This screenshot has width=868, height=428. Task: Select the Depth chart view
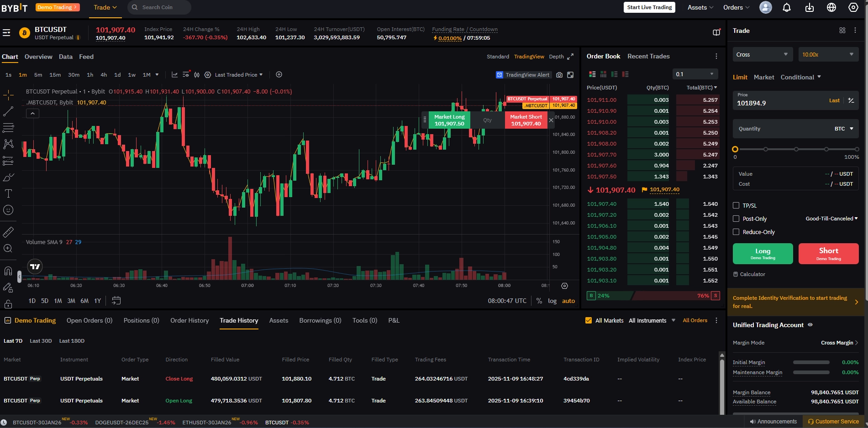(x=556, y=57)
